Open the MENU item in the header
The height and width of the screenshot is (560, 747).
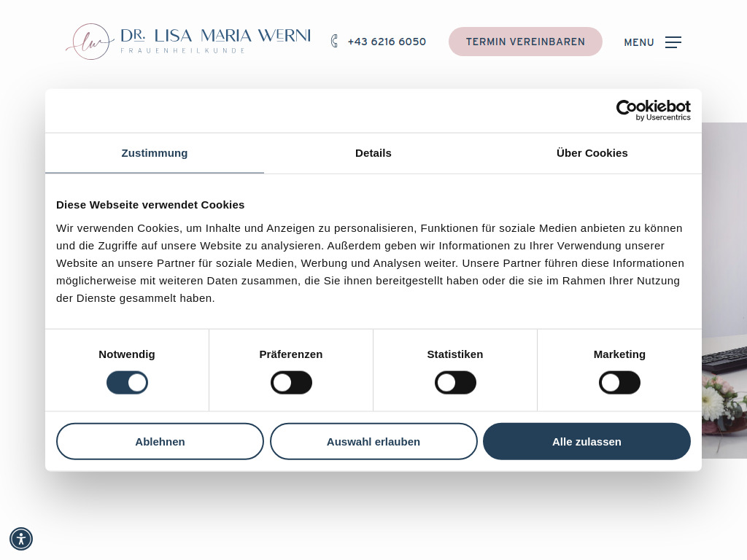639,42
